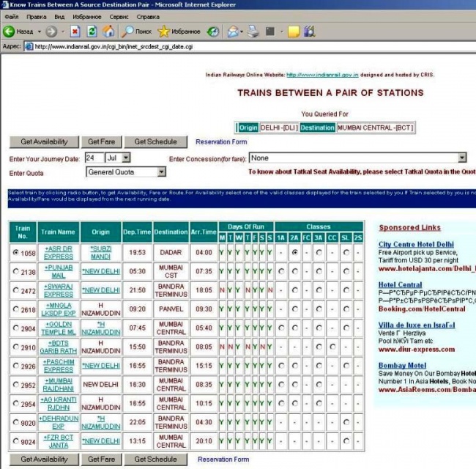Expand the General Quota dropdown
Viewport: 476px width, 469px height.
[x=126, y=172]
